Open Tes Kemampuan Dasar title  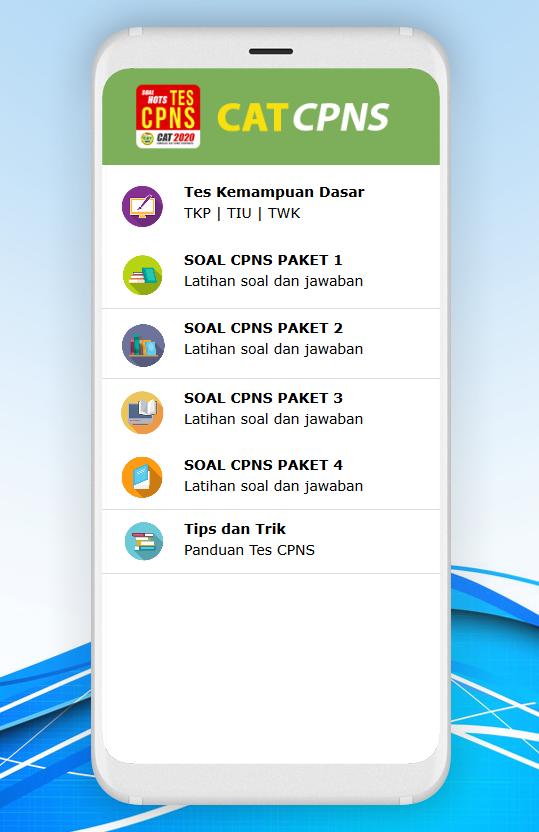click(x=274, y=192)
